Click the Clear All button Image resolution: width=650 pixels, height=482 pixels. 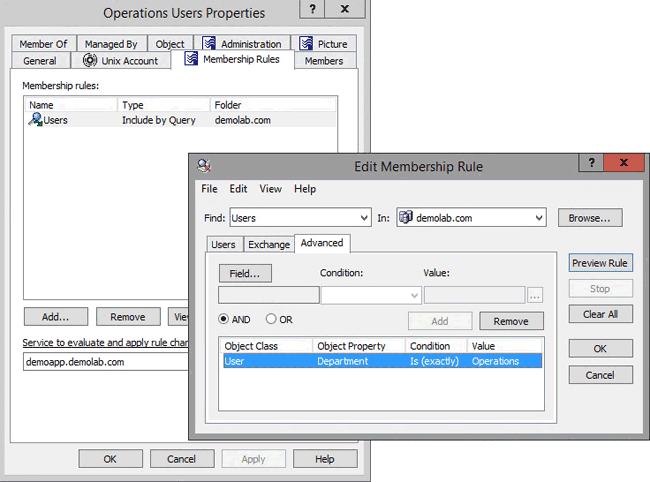600,314
